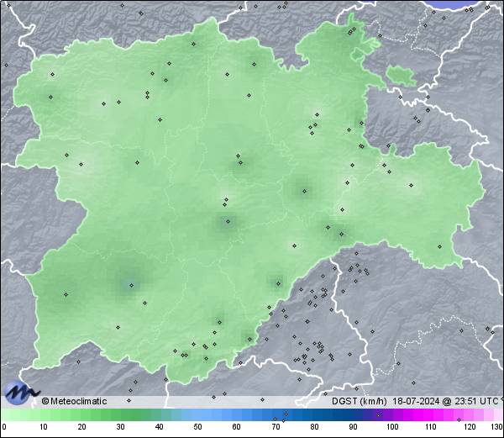Image resolution: width=504 pixels, height=438 pixels.
Task: Pick the magenta segment of the color scale
Action: coord(424,414)
